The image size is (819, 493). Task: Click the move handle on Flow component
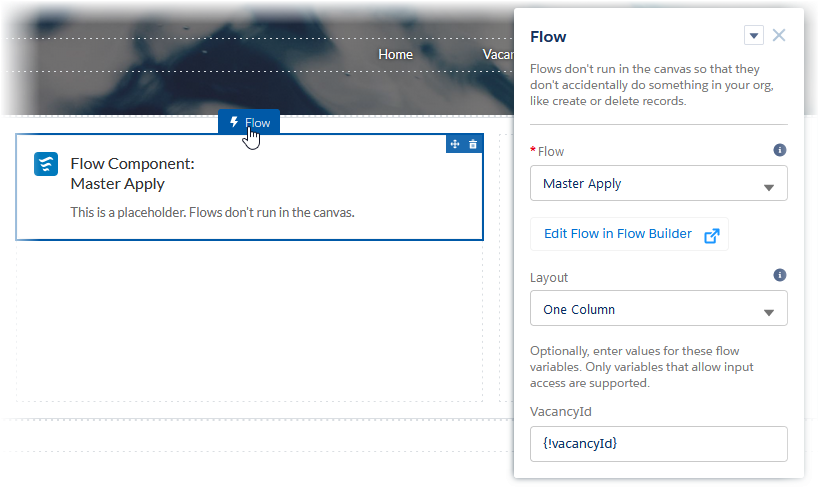tap(455, 144)
